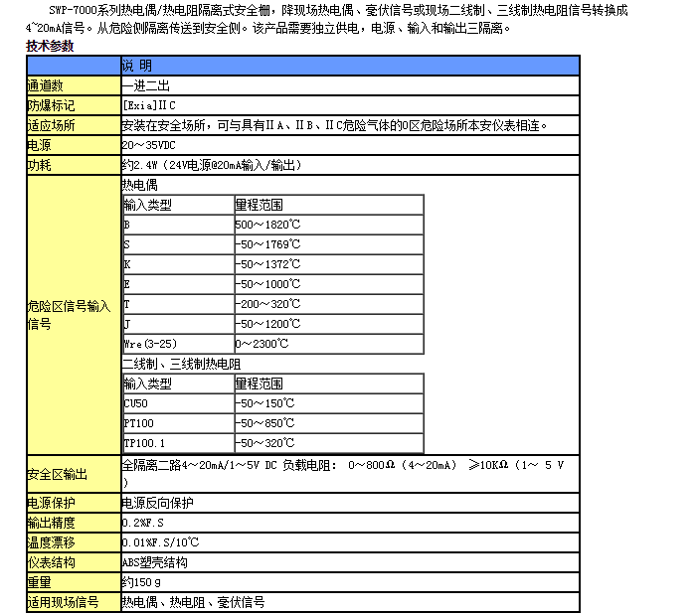Select the CU50 input type cell
700x615 pixels.
click(136, 403)
